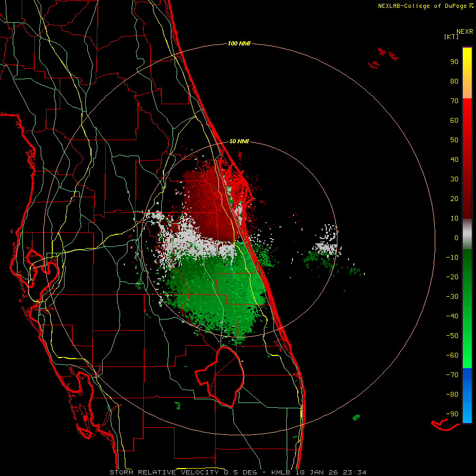
Task: Click the 50 value on velocity scale
Action: pos(454,140)
